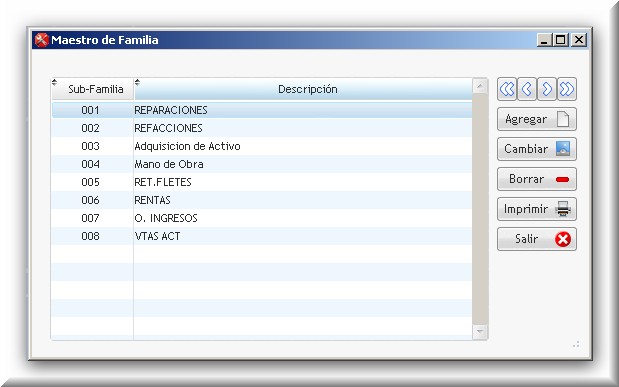The height and width of the screenshot is (387, 619).
Task: Click sub-familia code 007
Action: [x=90, y=218]
